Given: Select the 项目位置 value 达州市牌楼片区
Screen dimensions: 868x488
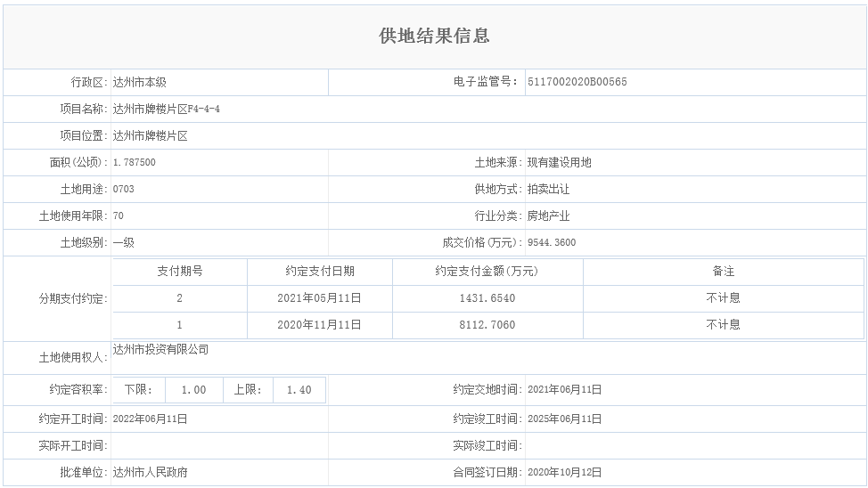Looking at the screenshot, I should (150, 136).
